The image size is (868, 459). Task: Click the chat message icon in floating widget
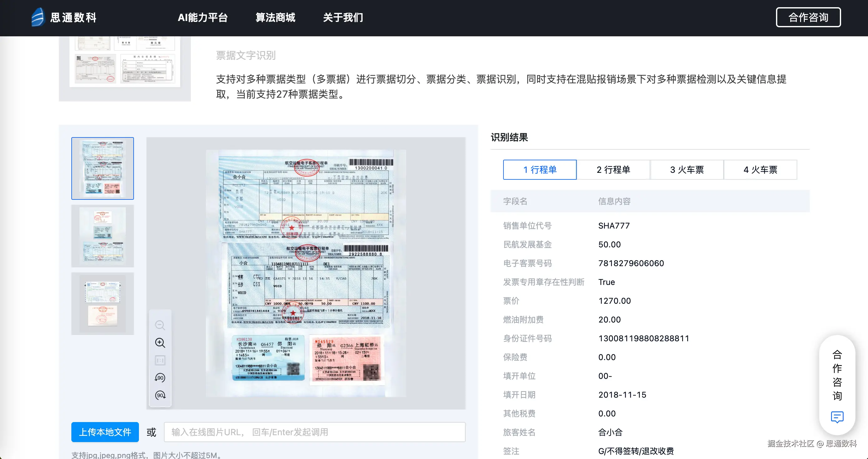pos(837,417)
